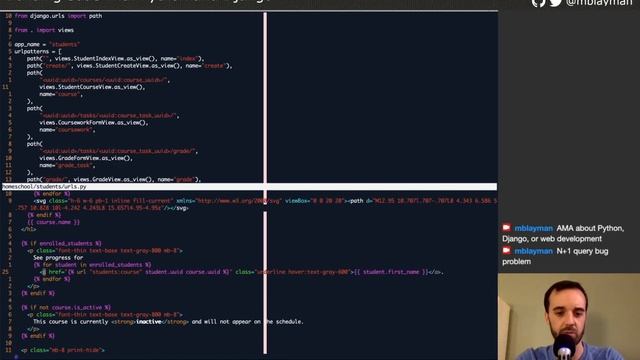Click the '{{ course.name }}' template line
640x360 pixels.
click(54, 222)
